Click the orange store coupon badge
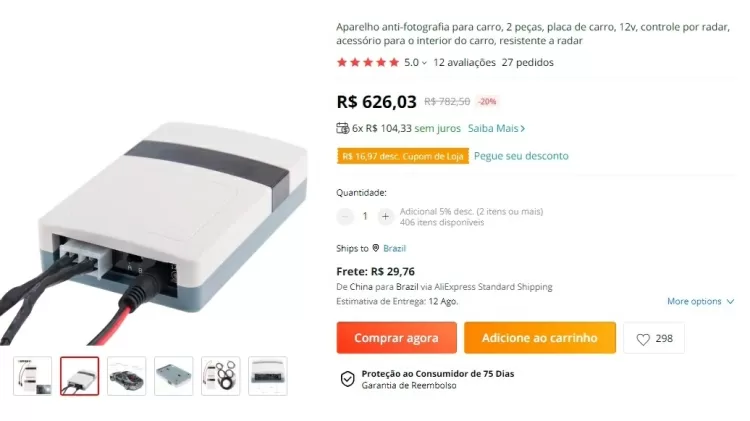The height and width of the screenshot is (421, 750). click(x=403, y=156)
